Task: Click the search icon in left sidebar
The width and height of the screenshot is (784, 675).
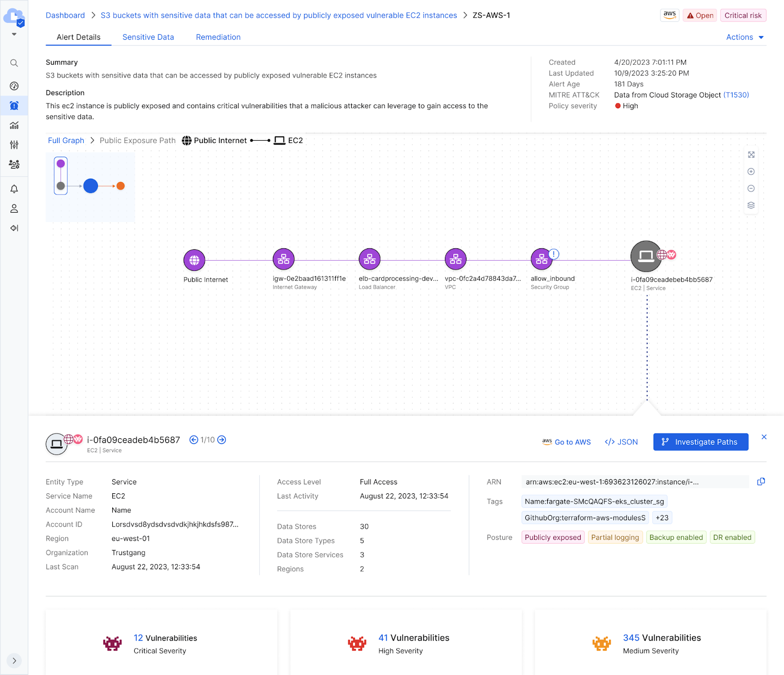Action: coord(14,63)
